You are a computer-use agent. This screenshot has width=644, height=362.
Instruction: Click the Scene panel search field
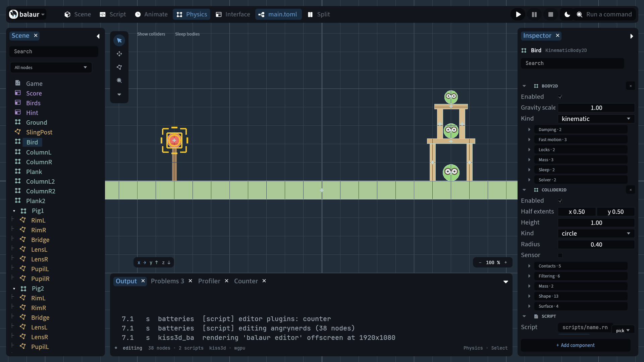[54, 52]
